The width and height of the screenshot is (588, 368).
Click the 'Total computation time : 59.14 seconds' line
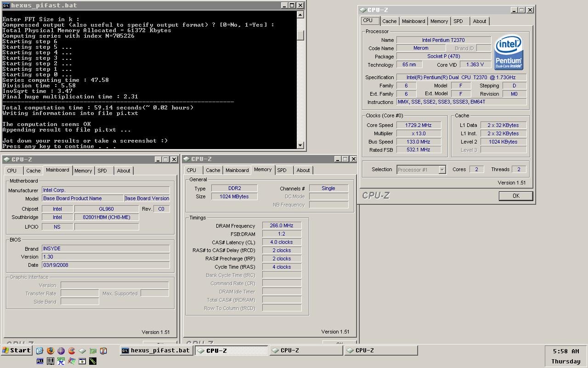point(98,108)
